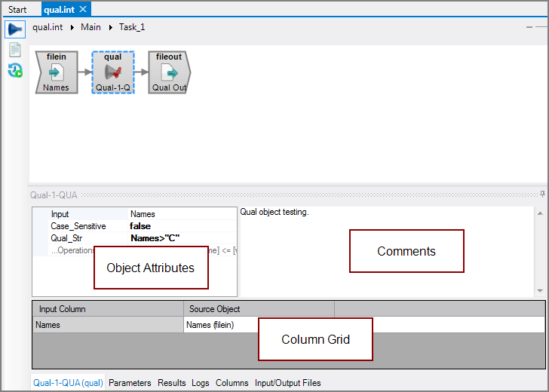
Task: Select the fileout Qual Out node
Action: pos(169,73)
